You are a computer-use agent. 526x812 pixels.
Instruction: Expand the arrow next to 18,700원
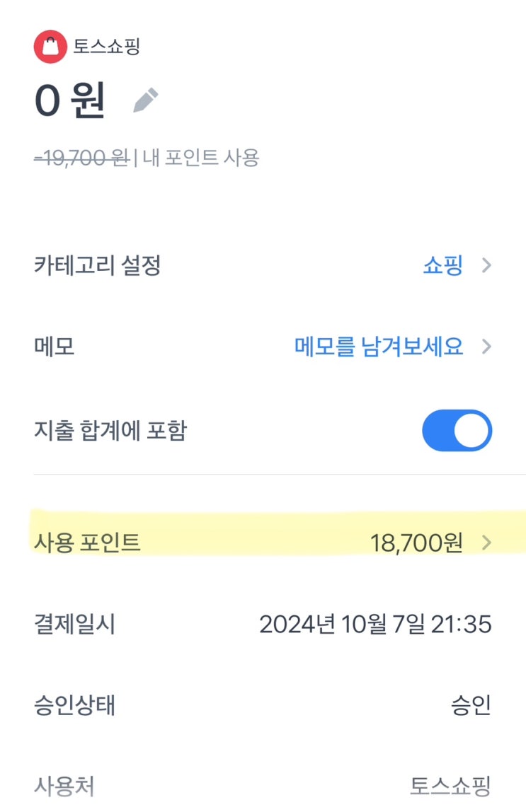click(x=486, y=543)
